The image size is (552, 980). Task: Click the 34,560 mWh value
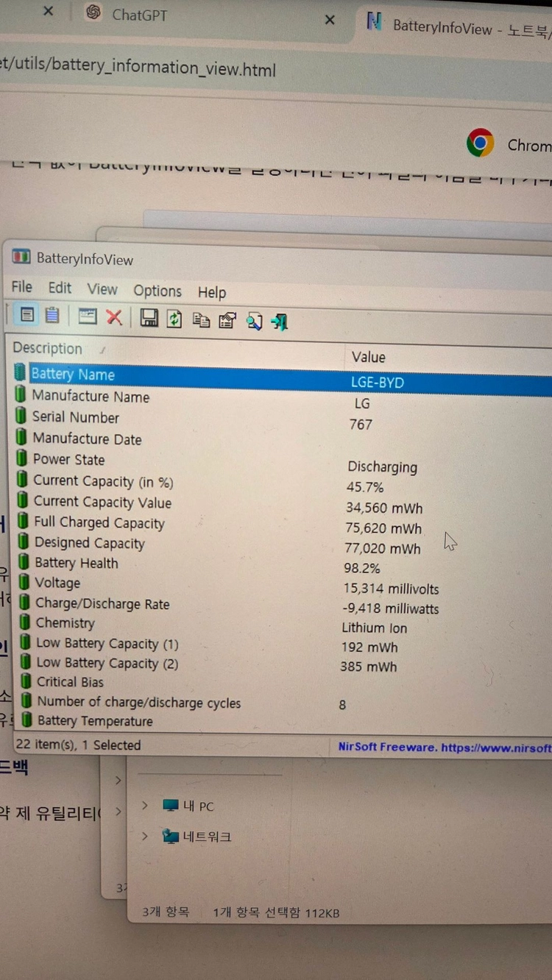[x=384, y=508]
